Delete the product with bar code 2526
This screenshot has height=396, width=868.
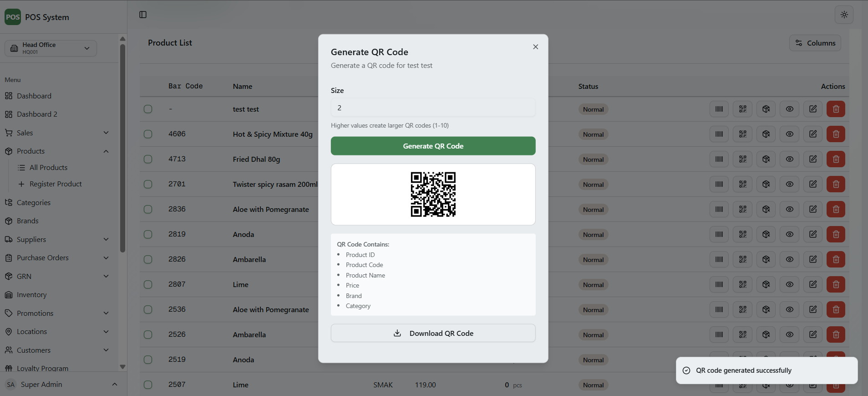pos(836,334)
